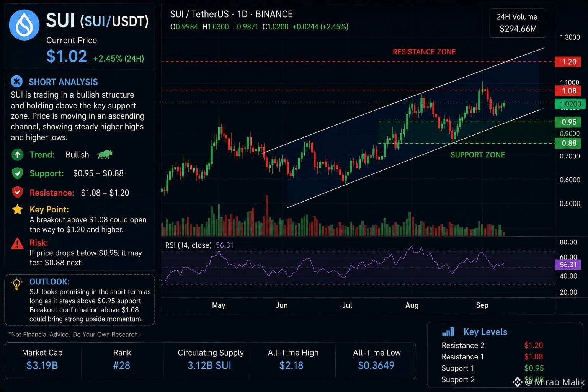Click the support range '$0.95 – $0.88'
This screenshot has height=392, width=588.
point(98,173)
